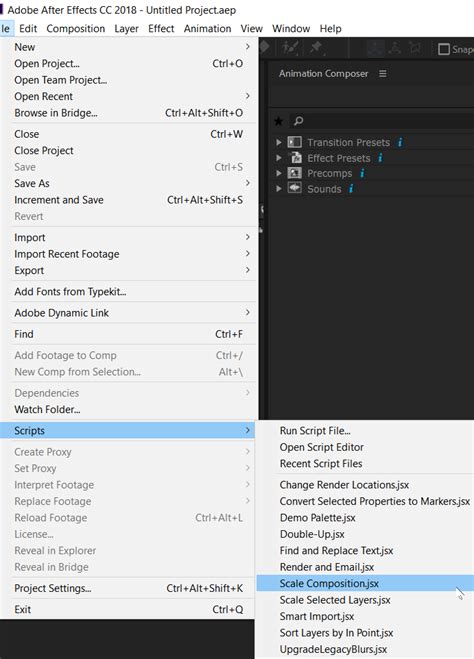Run Demo Palette.jsx script
This screenshot has width=474, height=659.
(365, 518)
